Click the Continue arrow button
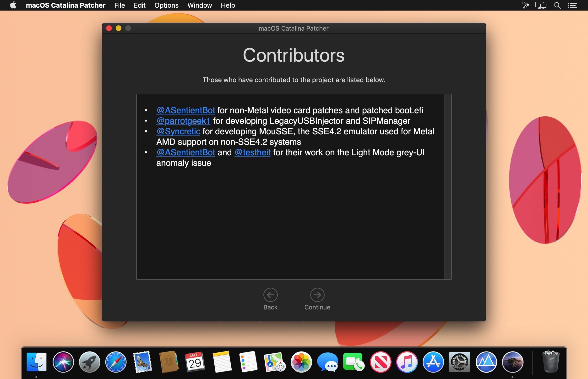Screen dimensions: 588x379 click(x=317, y=295)
